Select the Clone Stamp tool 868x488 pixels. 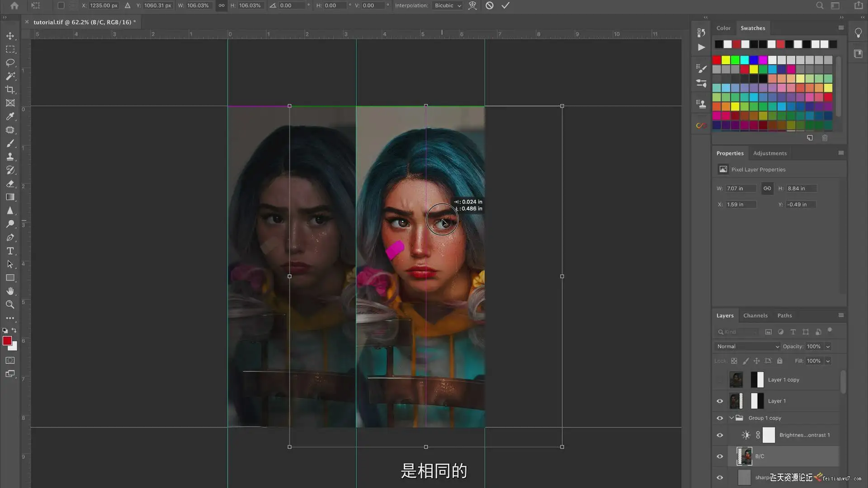point(10,157)
